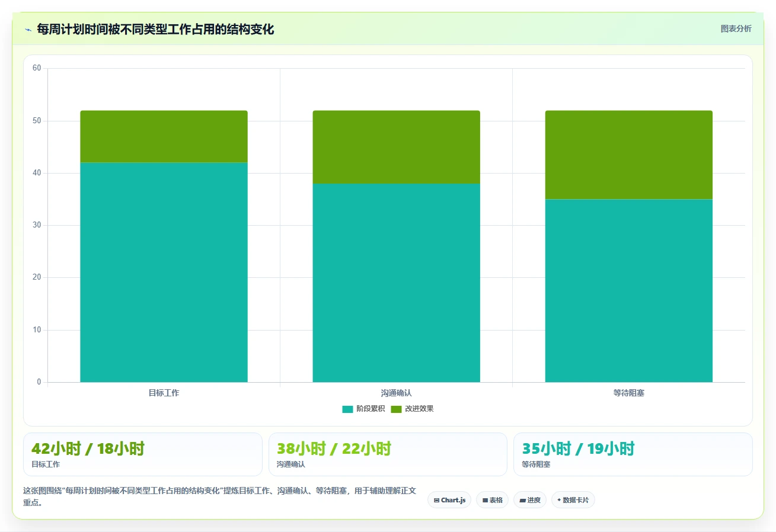
Task: Click the green bar segment for 目标工作
Action: click(x=164, y=136)
